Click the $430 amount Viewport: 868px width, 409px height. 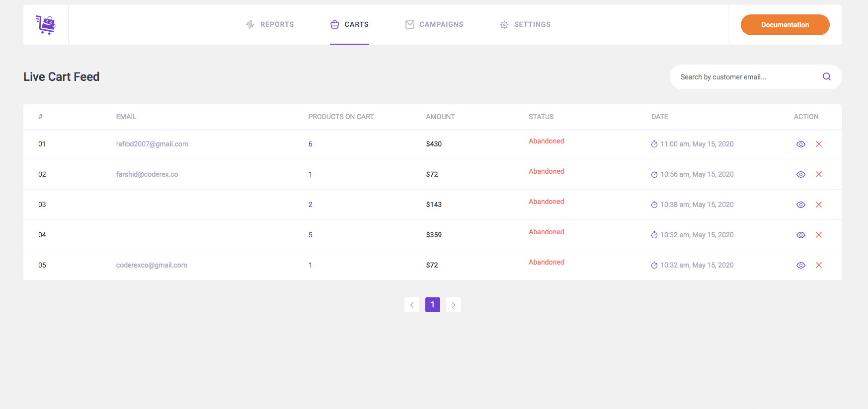pyautogui.click(x=434, y=144)
